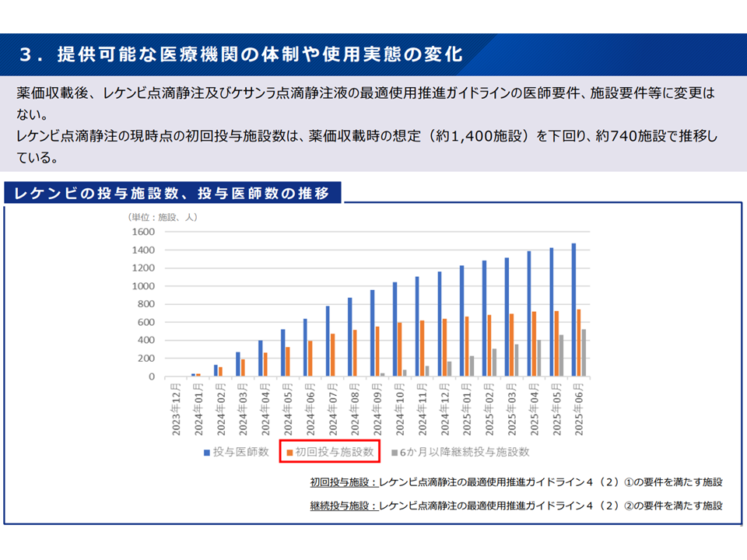Click the x-axis label 2025年01月
This screenshot has height=560, width=747.
[x=468, y=410]
